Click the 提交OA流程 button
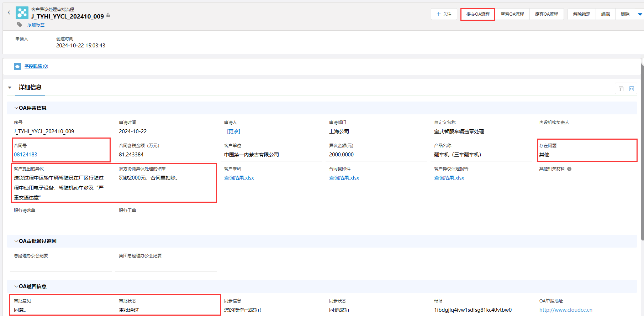 click(477, 14)
